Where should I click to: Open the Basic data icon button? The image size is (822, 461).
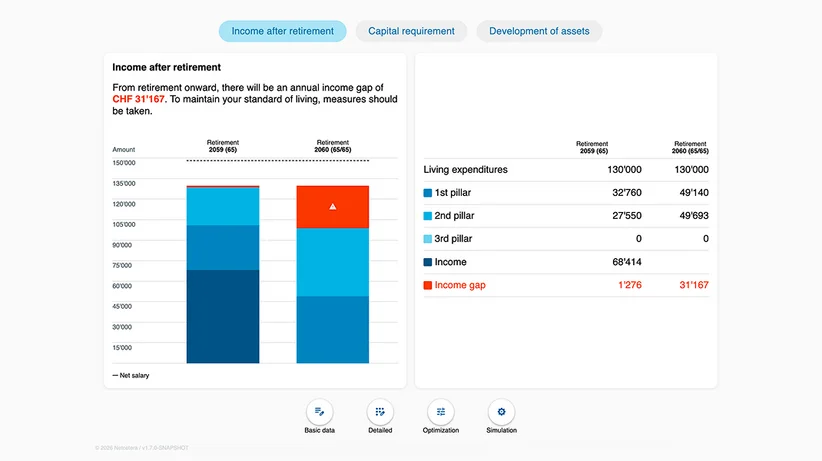319,412
